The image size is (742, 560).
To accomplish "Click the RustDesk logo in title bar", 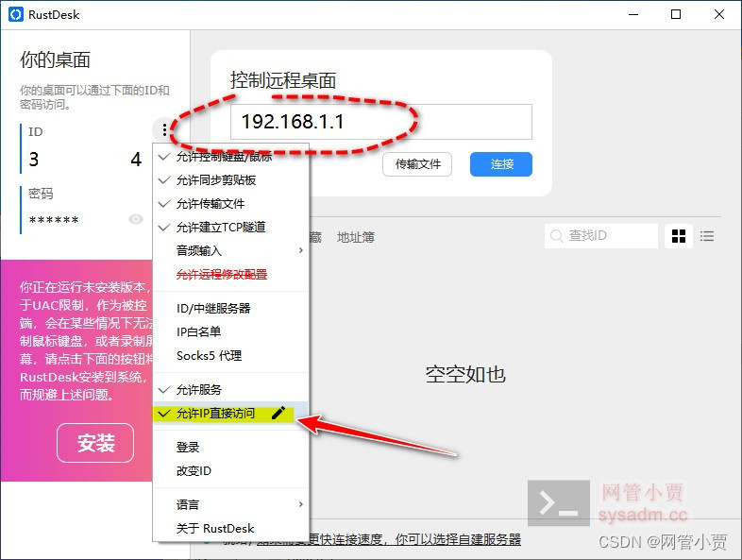I will (x=16, y=15).
